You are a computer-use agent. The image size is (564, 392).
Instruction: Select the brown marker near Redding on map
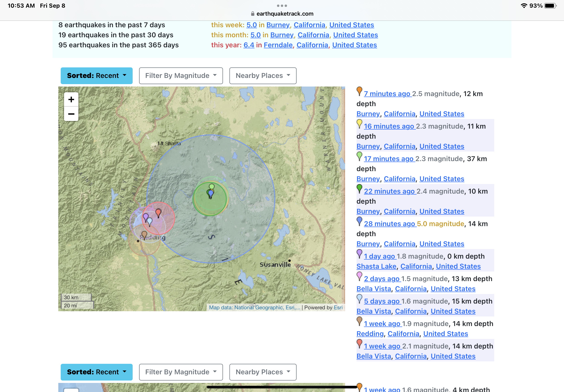pyautogui.click(x=144, y=235)
